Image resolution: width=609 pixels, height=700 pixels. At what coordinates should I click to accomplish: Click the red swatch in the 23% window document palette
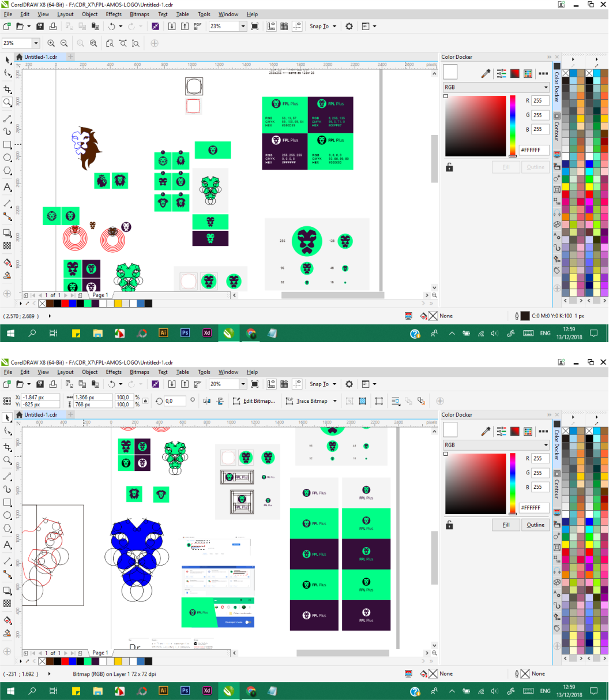tap(65, 304)
